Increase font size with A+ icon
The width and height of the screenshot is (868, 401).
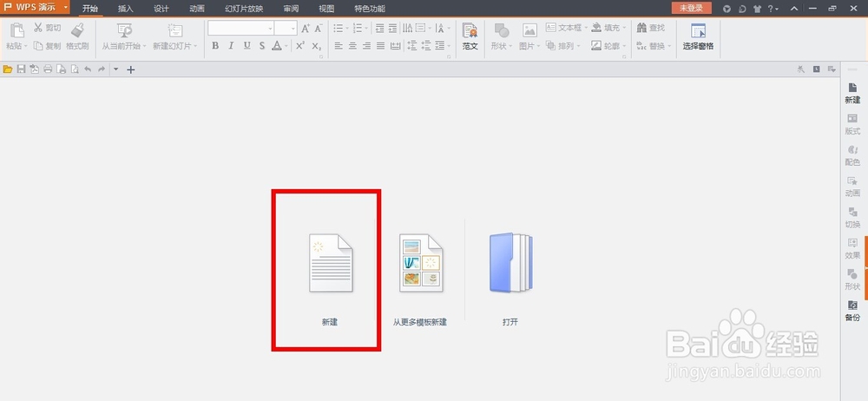click(x=306, y=29)
